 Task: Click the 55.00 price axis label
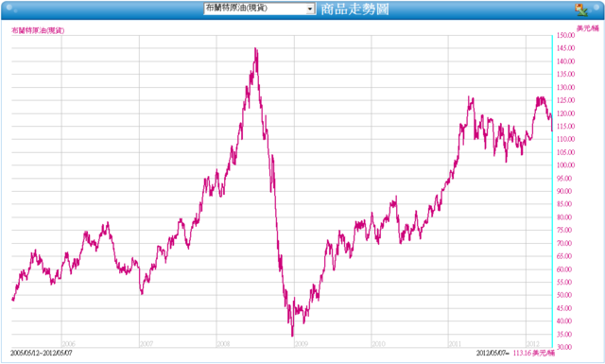click(x=563, y=282)
